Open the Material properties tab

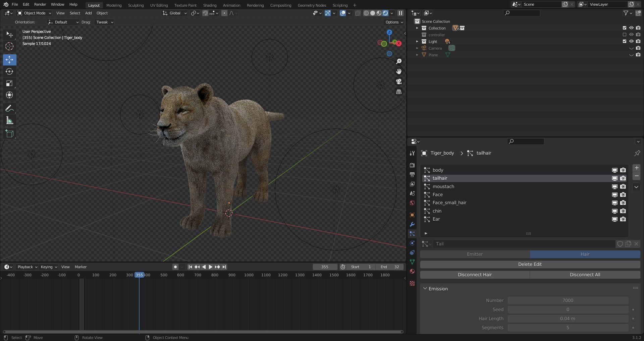[412, 271]
